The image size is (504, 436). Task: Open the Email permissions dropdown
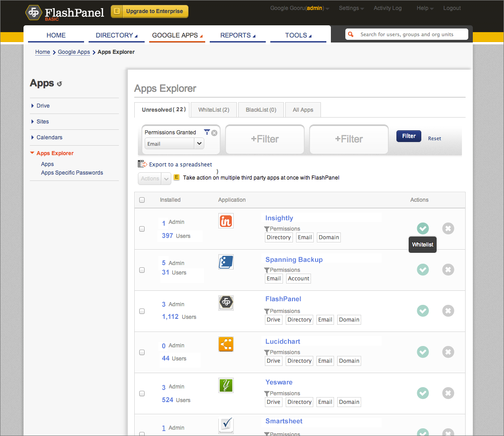click(x=174, y=143)
